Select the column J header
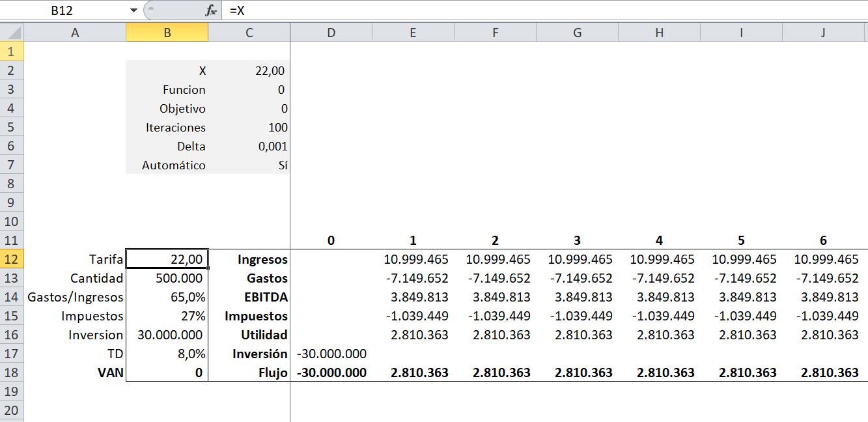The height and width of the screenshot is (422, 868). (823, 33)
